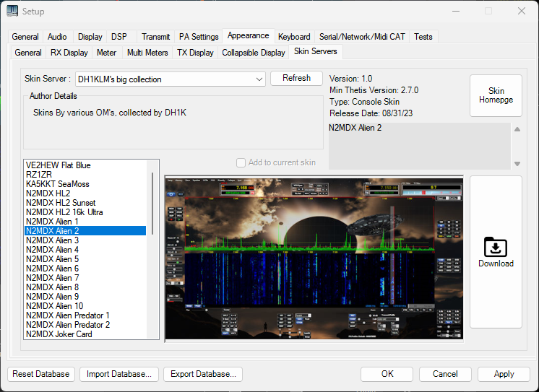
Task: Select N2MDX Alien Predator 1 skin
Action: [x=85, y=315]
